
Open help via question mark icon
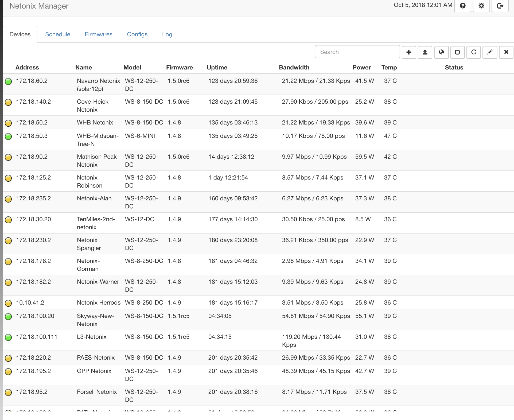click(x=463, y=6)
